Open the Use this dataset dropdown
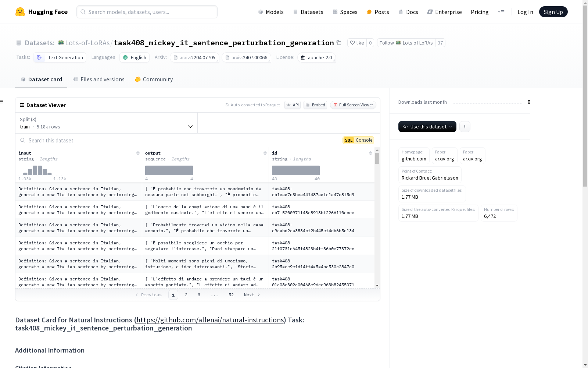The image size is (588, 368). coord(427,127)
